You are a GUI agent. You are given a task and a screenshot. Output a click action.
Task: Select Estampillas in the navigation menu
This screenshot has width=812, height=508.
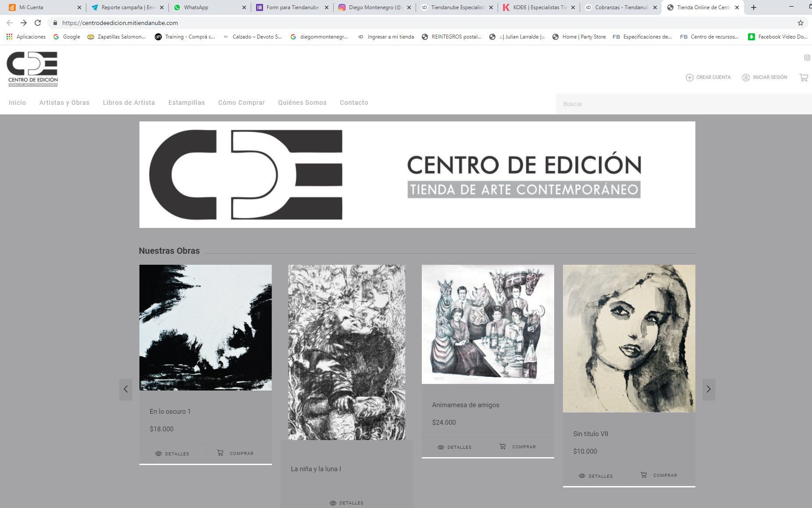point(186,103)
